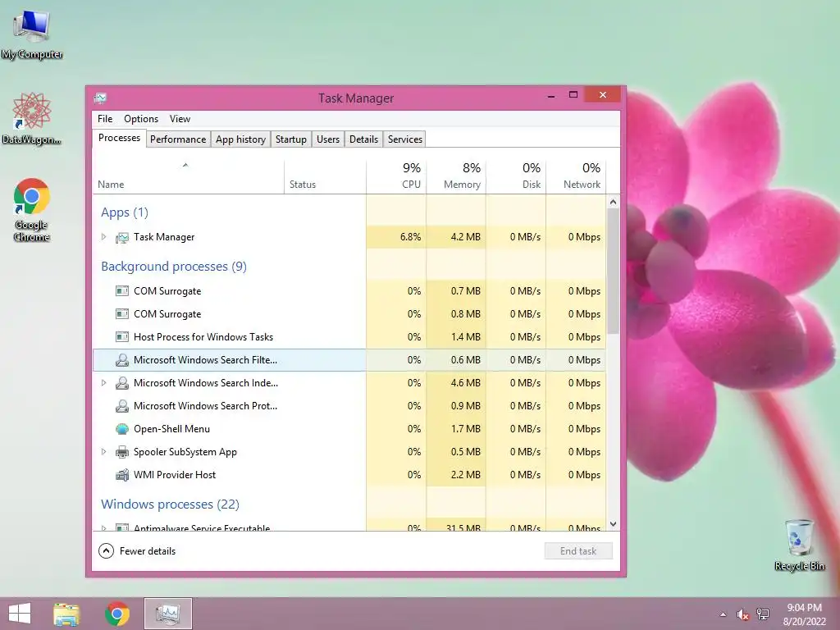840x630 pixels.
Task: Click the Spooler SubSystem App printer icon
Action: pyautogui.click(x=122, y=452)
